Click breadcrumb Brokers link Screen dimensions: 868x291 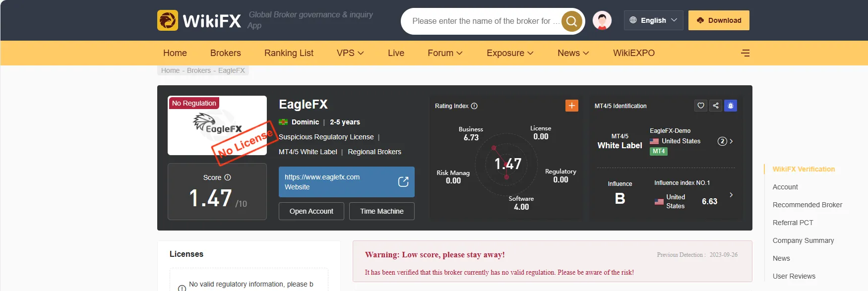point(199,70)
